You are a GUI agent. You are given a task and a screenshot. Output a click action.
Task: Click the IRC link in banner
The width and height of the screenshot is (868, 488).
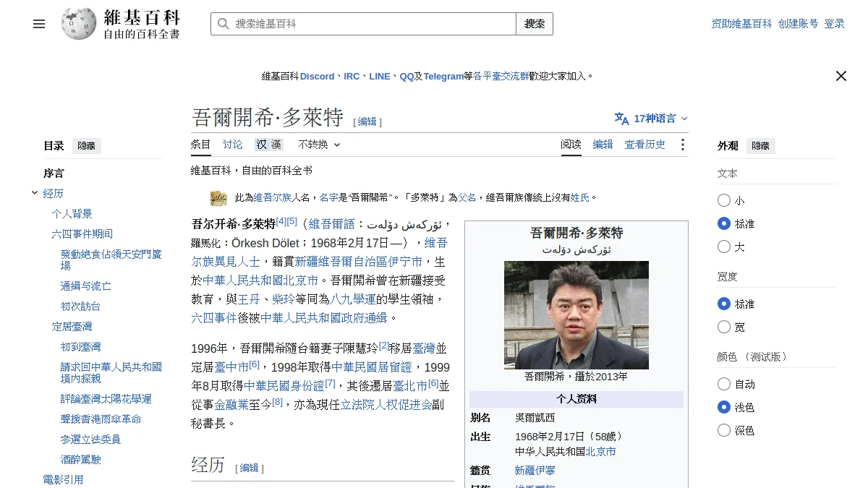(x=352, y=76)
